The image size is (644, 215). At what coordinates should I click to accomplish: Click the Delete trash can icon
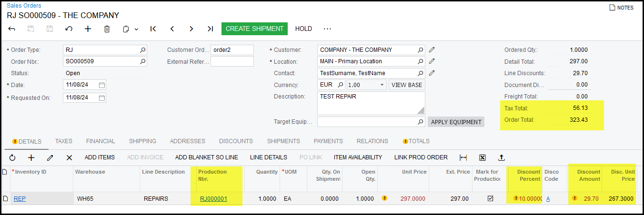(107, 29)
